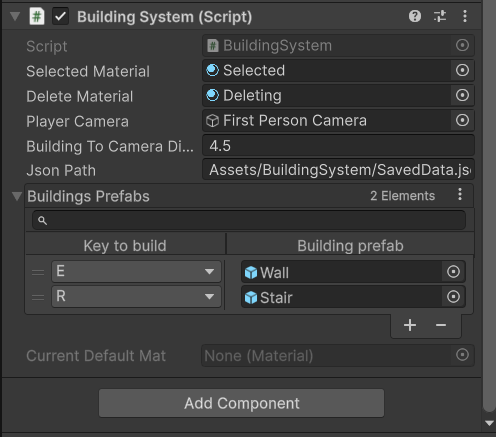Viewport: 496px width, 437px height.
Task: Click the Building System (Script) title
Action: [x=164, y=17]
